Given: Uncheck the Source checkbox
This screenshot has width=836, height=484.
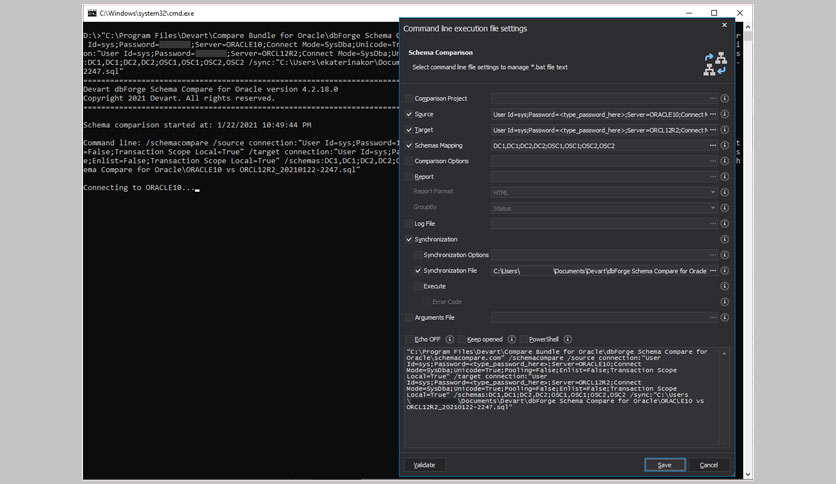Looking at the screenshot, I should 409,114.
